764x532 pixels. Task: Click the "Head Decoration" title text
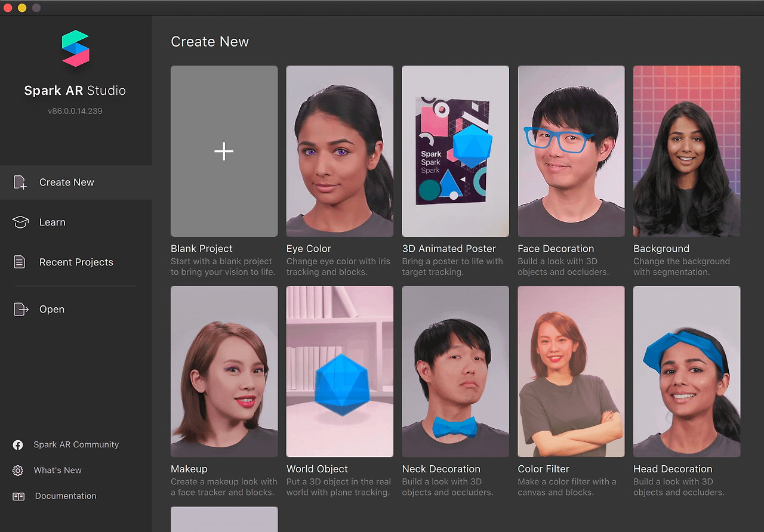pos(673,469)
